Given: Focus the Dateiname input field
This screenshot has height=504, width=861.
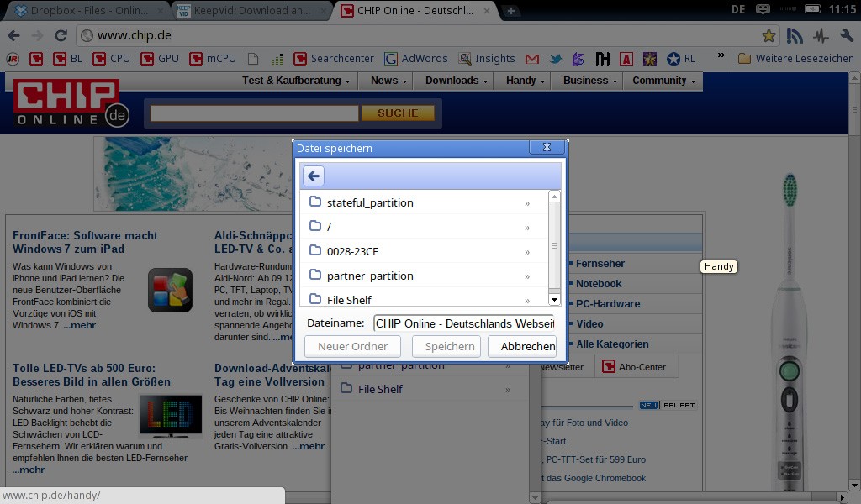Looking at the screenshot, I should pyautogui.click(x=464, y=323).
